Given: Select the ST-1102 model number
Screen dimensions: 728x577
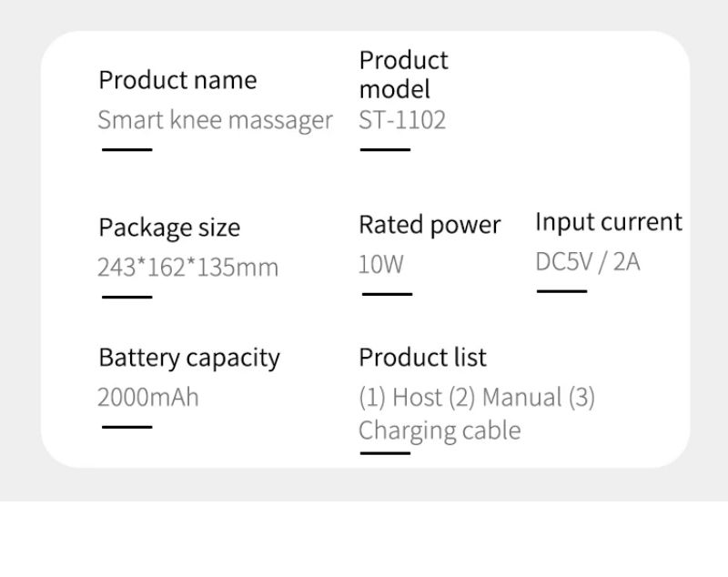Looking at the screenshot, I should tap(402, 120).
